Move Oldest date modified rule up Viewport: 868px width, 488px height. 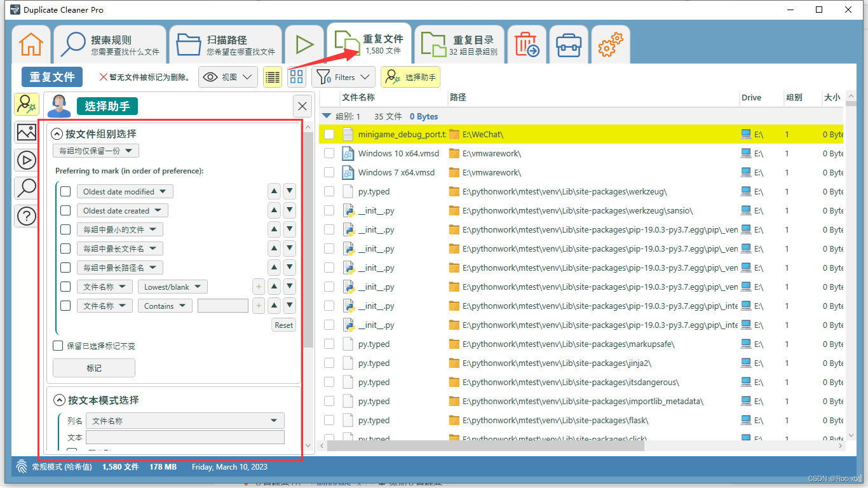point(274,191)
